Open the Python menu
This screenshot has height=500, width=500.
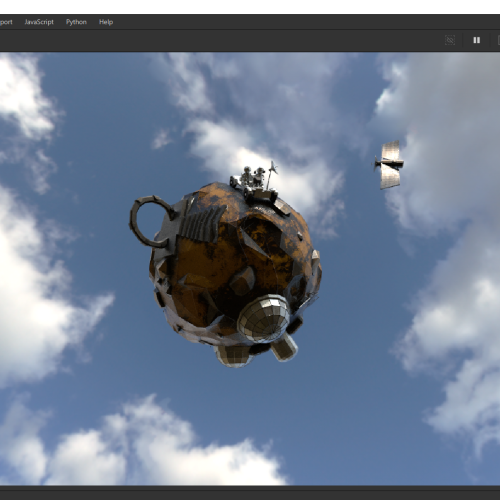[76, 22]
